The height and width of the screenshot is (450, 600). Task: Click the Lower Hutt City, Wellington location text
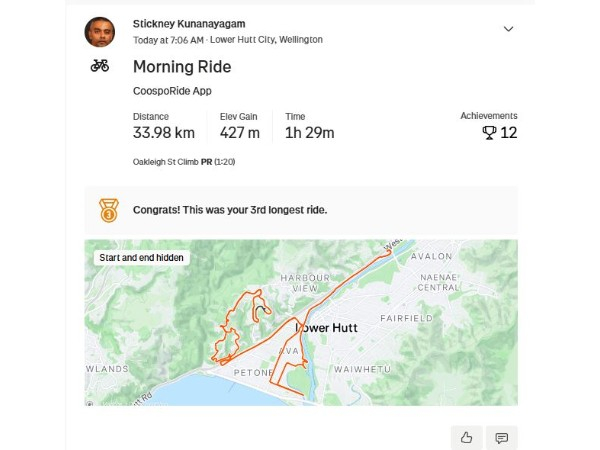click(266, 40)
